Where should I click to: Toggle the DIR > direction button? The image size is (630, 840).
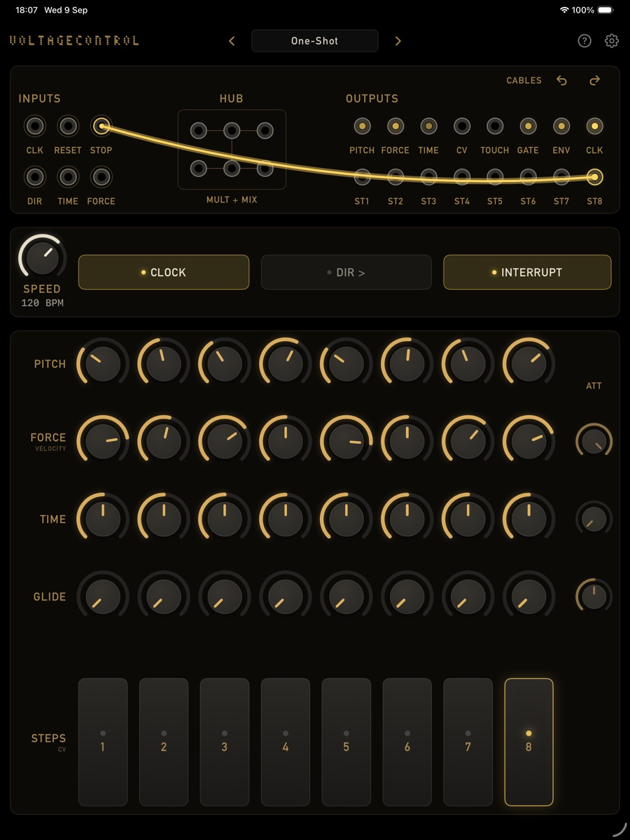click(x=346, y=272)
